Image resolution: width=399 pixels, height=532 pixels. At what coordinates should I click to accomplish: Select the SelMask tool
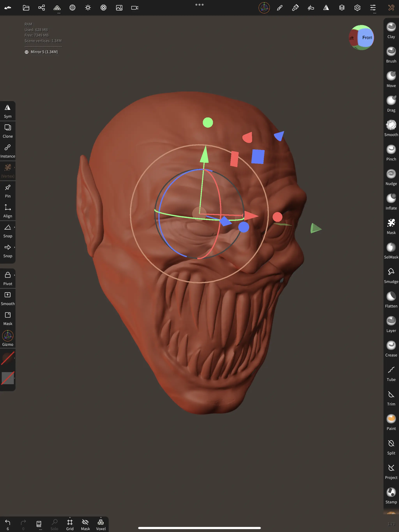pos(391,251)
